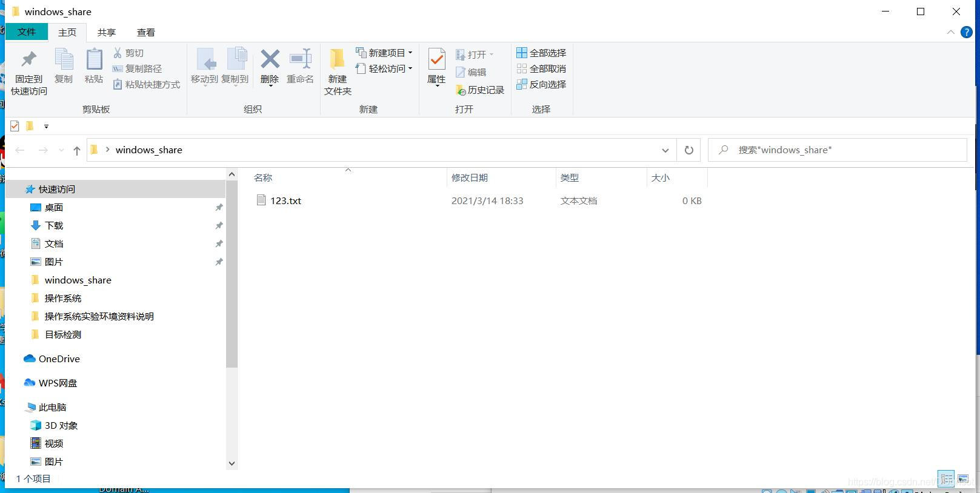Open 属性 properties icon
980x493 pixels.
(x=436, y=61)
